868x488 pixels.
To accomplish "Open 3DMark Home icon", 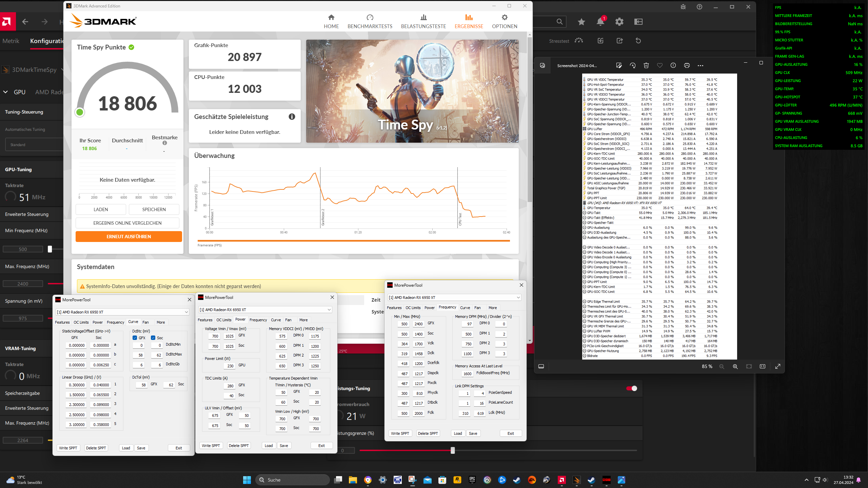I will (331, 18).
